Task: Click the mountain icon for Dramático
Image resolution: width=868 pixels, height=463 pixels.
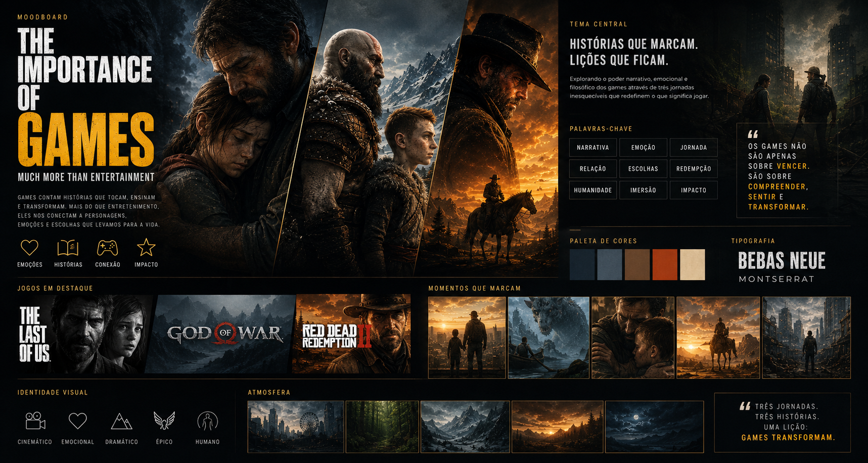Action: pos(121,421)
